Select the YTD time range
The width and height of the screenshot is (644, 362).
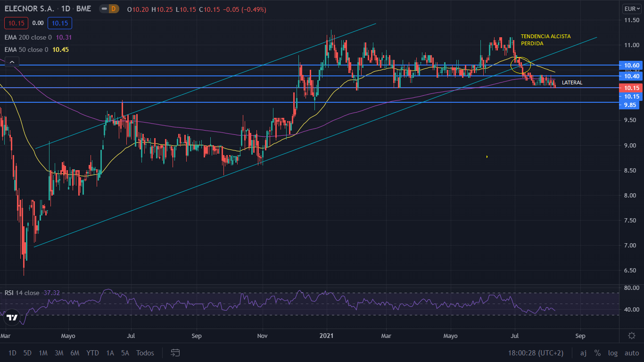click(92, 353)
